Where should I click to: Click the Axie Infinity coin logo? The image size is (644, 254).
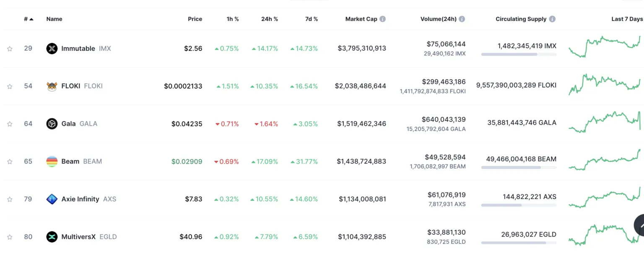(52, 199)
